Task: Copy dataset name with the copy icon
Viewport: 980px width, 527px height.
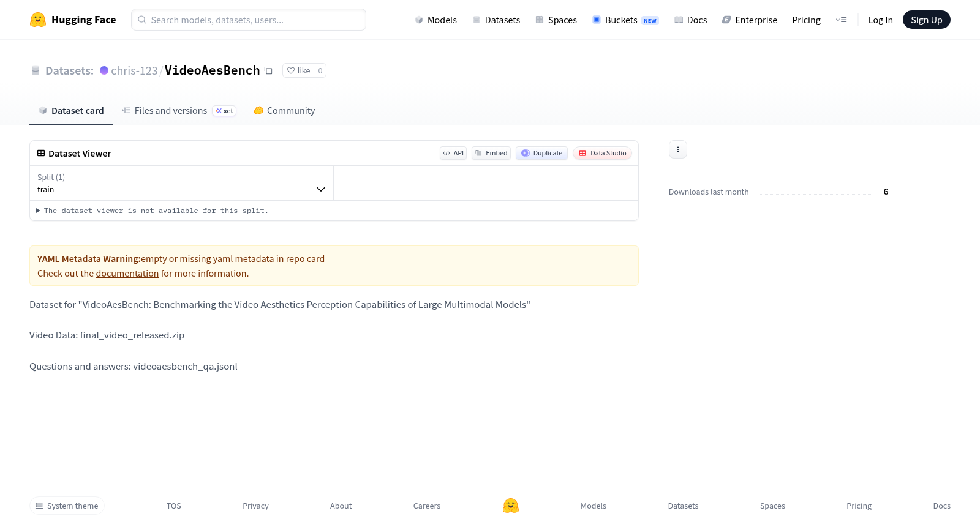Action: coord(268,70)
